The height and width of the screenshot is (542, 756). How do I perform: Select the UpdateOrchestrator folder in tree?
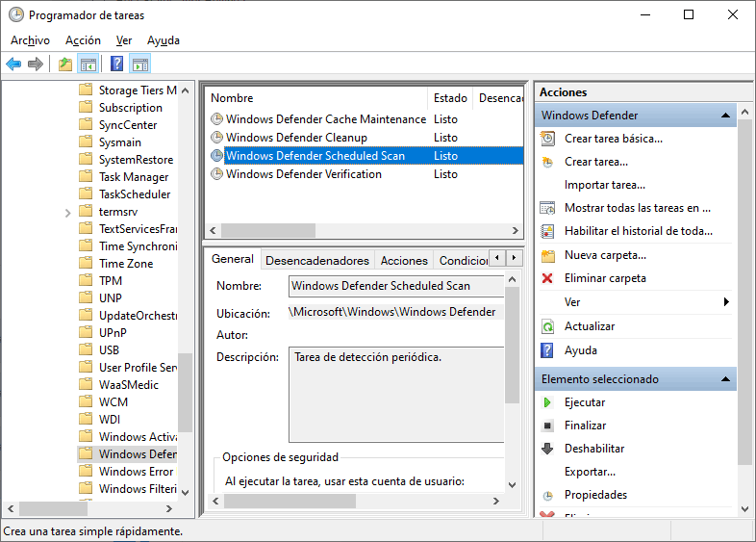coord(138,316)
